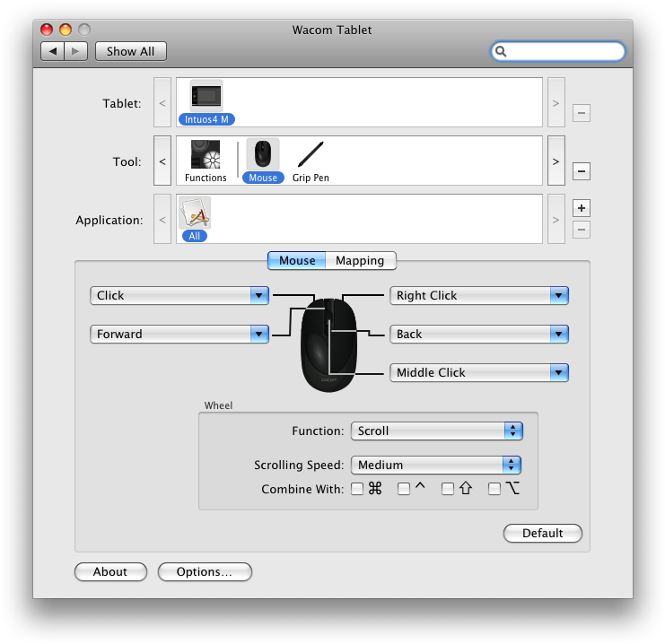Image resolution: width=665 pixels, height=644 pixels.
Task: Click the Show All button
Action: 131,51
